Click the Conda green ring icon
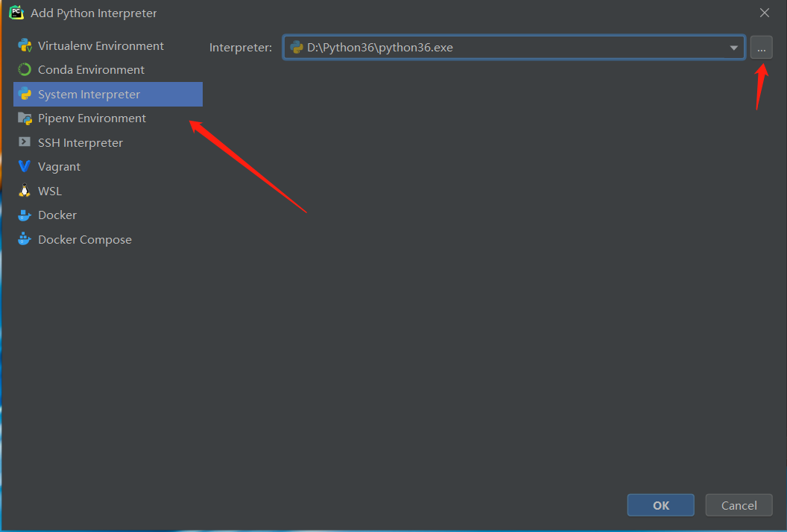Screen dimensions: 787x532 (25, 70)
